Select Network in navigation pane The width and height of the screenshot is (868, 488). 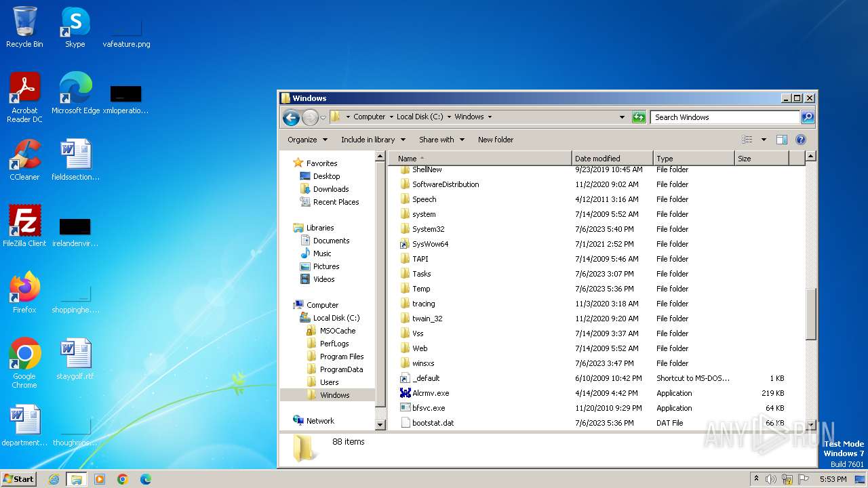[313, 421]
